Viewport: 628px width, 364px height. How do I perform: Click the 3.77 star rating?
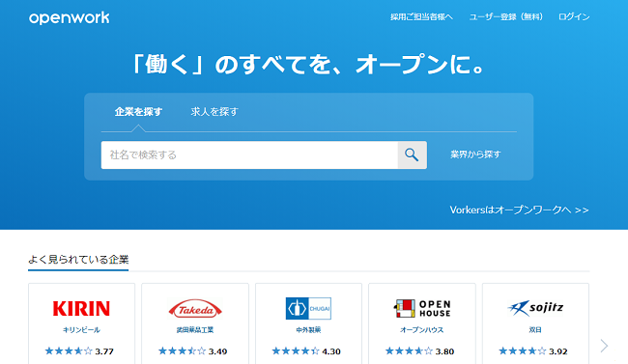[79, 351]
